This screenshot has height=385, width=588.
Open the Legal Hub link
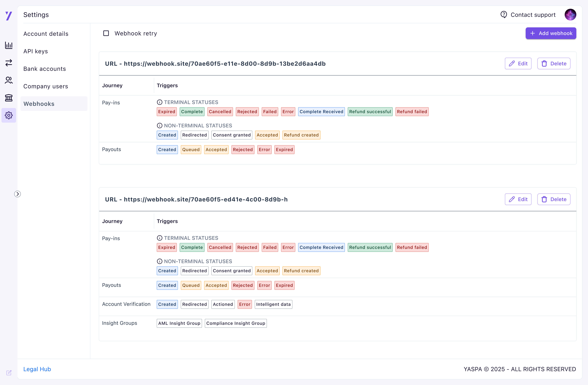pyautogui.click(x=37, y=369)
